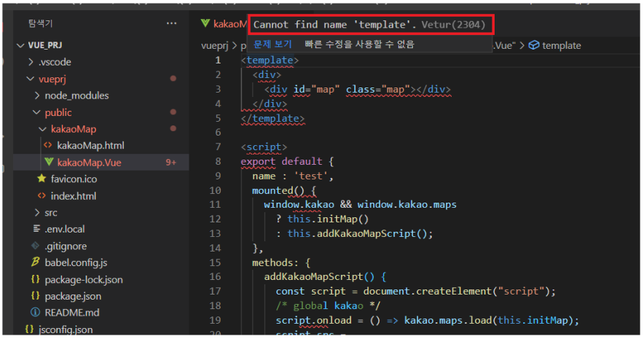
Task: Click the modified dot on the public folder
Action: 173,112
